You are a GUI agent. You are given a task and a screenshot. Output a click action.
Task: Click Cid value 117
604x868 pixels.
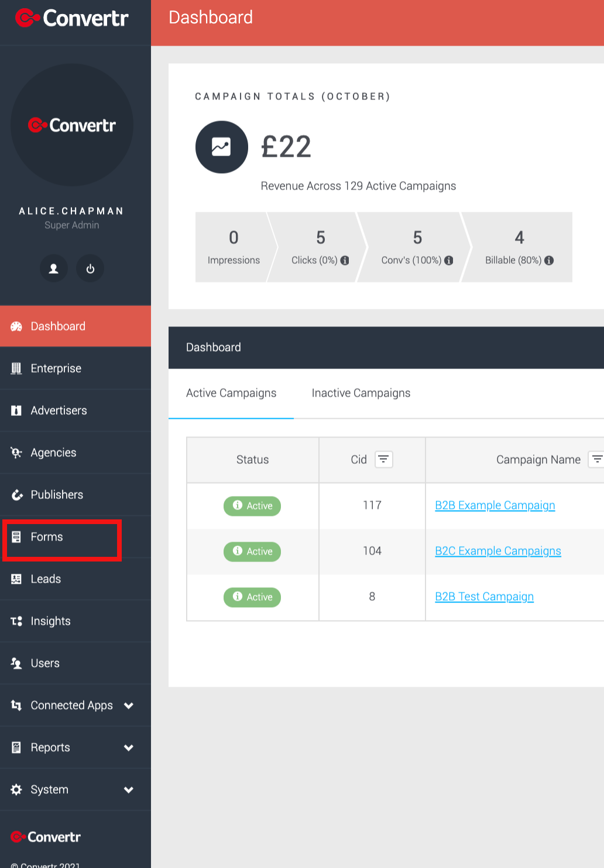372,505
